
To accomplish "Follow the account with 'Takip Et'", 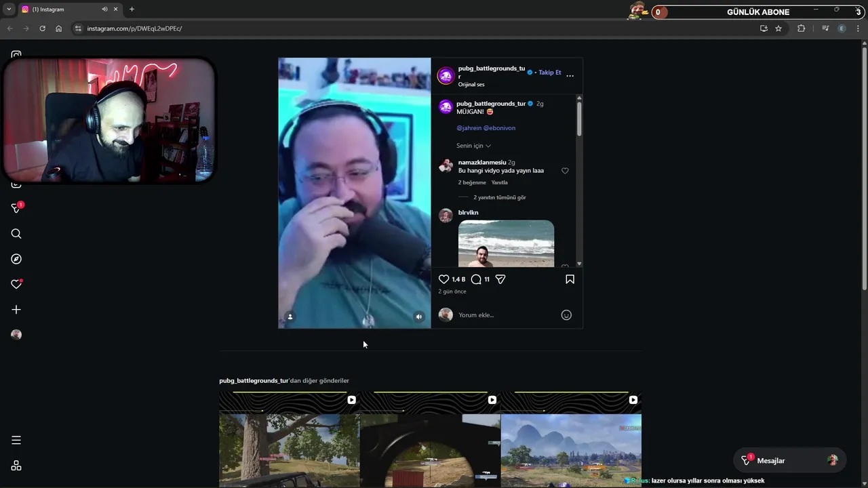I will [x=550, y=73].
